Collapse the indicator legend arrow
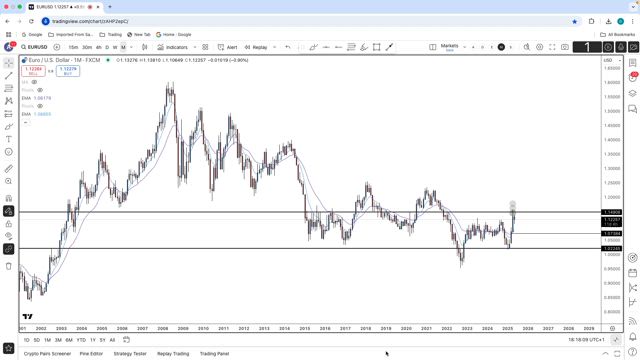640x360 pixels. point(26,122)
